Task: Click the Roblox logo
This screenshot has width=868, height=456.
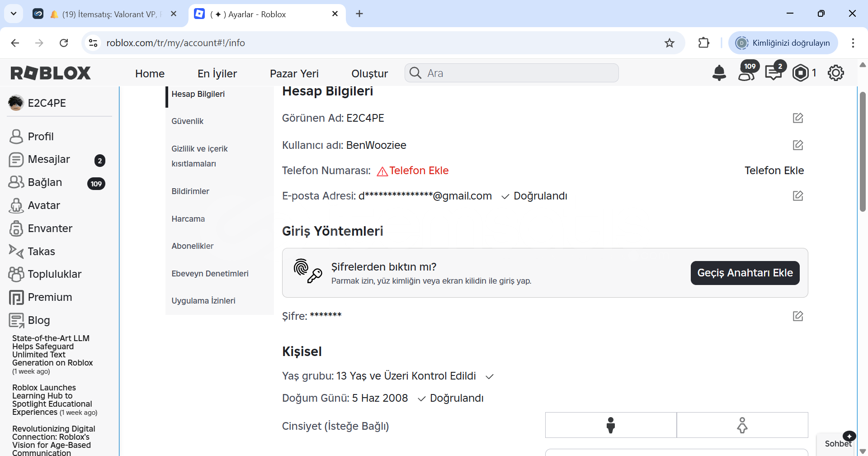Action: coord(51,73)
